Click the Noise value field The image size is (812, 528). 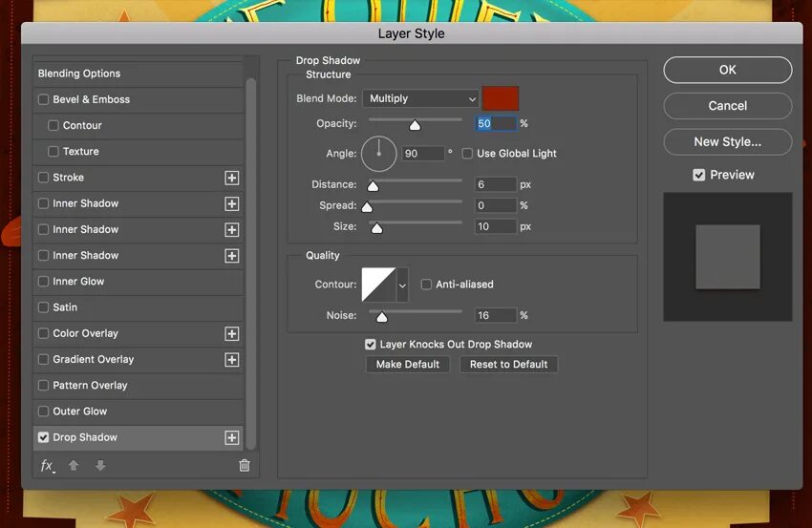(x=496, y=315)
